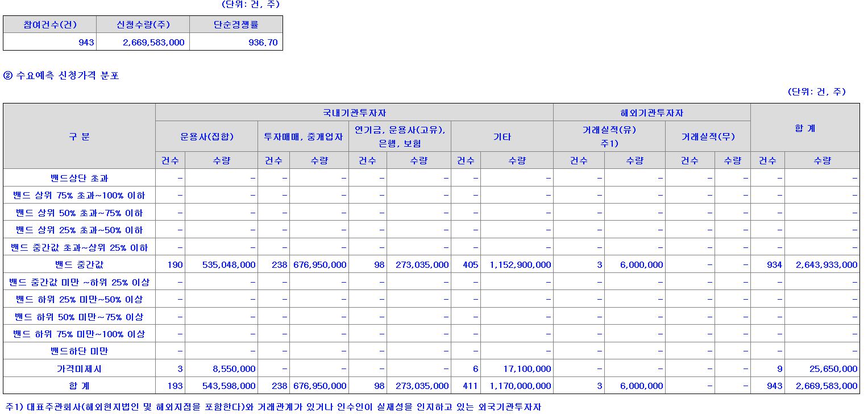Select the 해외기관투자자 header
868x414 pixels.
[x=651, y=113]
